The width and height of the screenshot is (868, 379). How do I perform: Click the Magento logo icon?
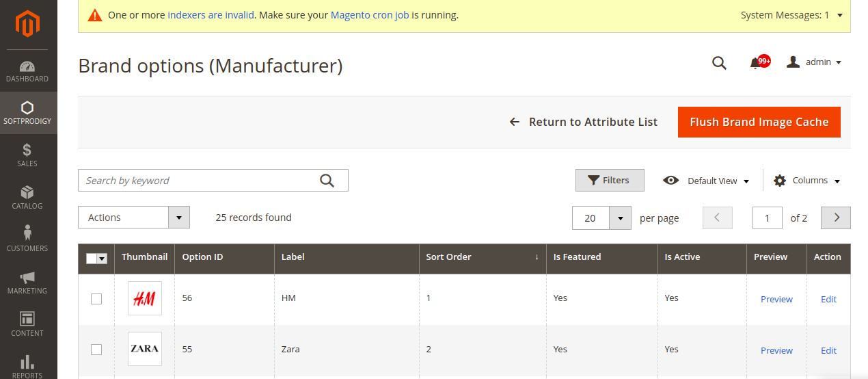(x=28, y=24)
